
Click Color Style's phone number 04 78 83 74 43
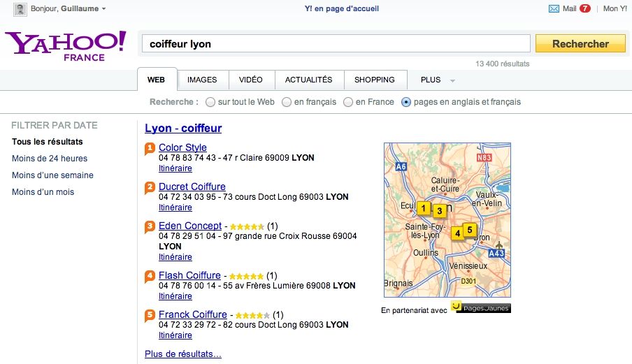tap(187, 158)
